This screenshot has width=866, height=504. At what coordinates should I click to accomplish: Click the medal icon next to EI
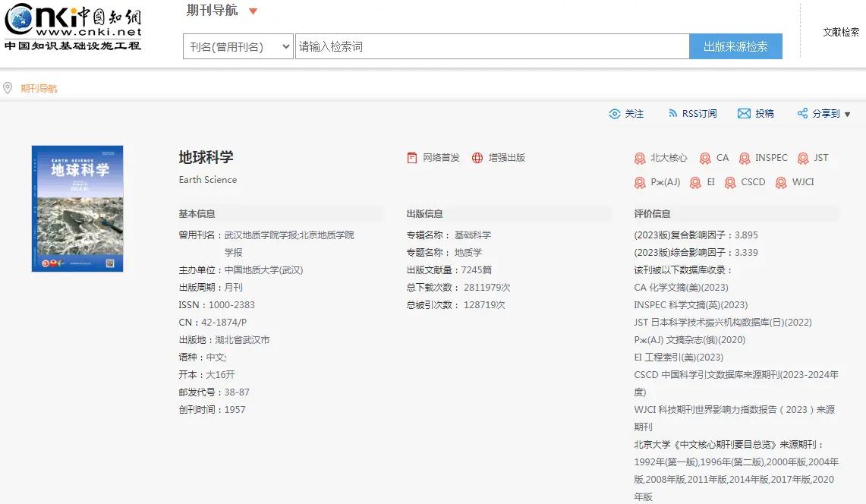click(696, 183)
